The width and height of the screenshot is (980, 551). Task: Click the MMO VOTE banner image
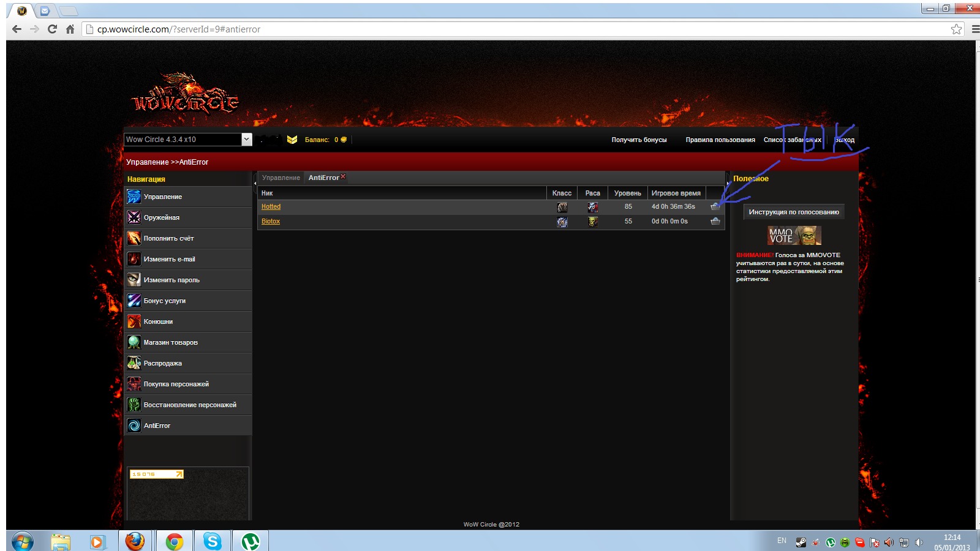pyautogui.click(x=794, y=235)
